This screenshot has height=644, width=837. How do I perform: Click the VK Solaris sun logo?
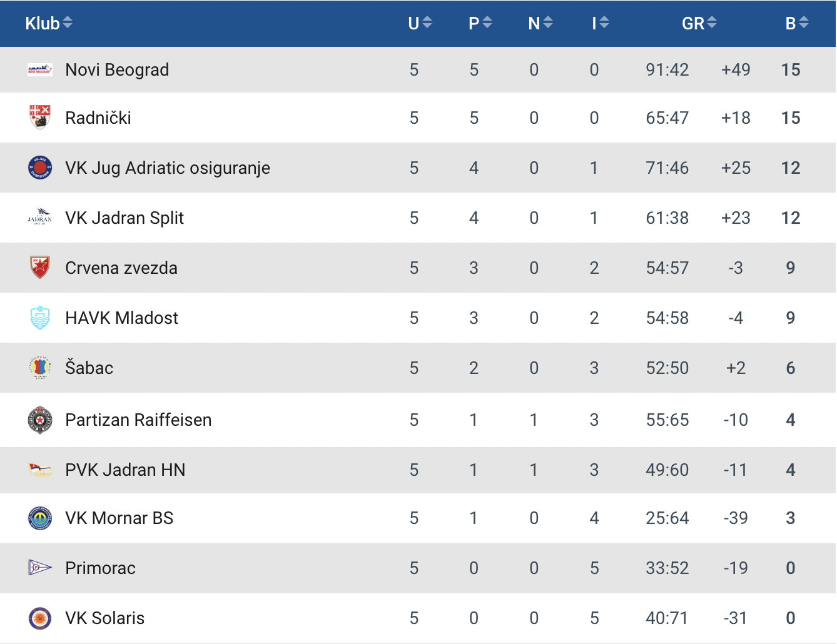(40, 618)
